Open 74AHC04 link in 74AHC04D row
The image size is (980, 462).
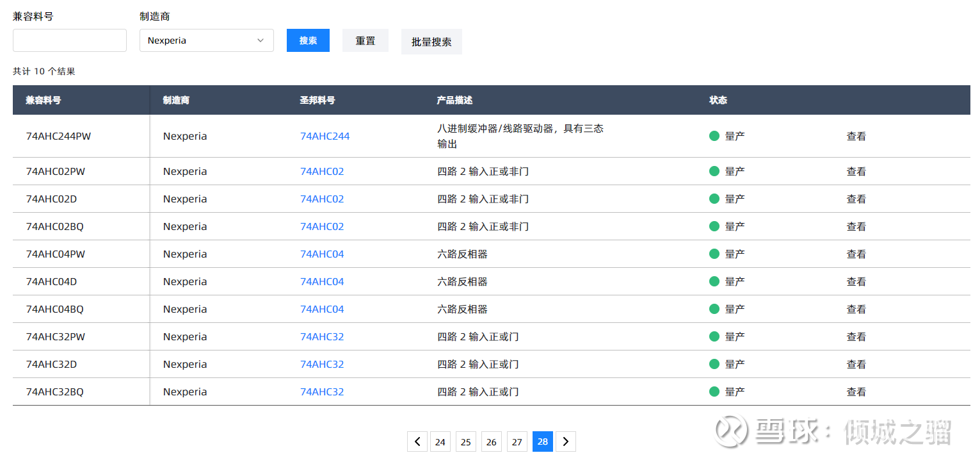click(322, 281)
